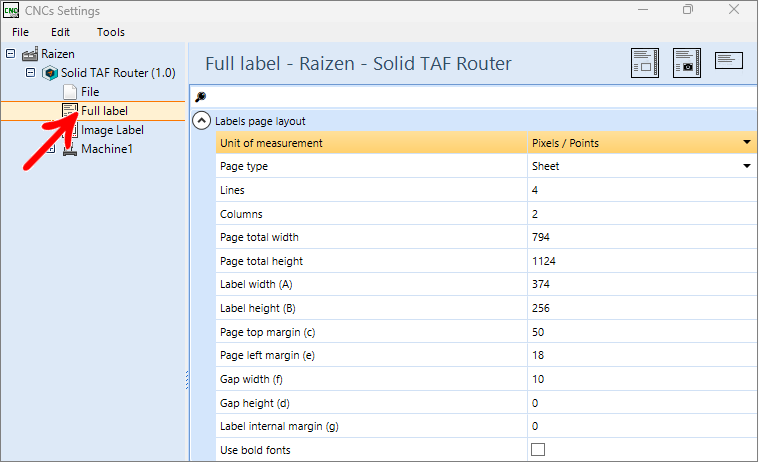759x462 pixels.
Task: Select the Raizen root node label
Action: point(58,54)
